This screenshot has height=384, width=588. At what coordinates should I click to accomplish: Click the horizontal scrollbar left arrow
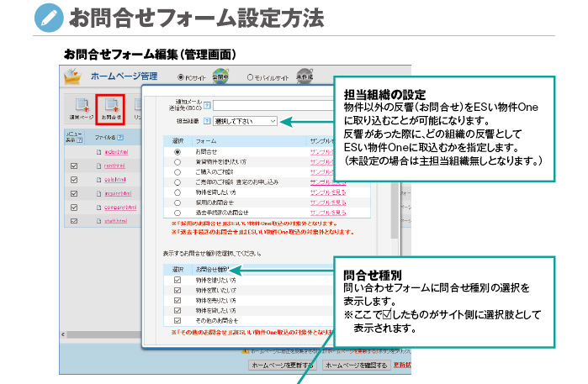63,334
